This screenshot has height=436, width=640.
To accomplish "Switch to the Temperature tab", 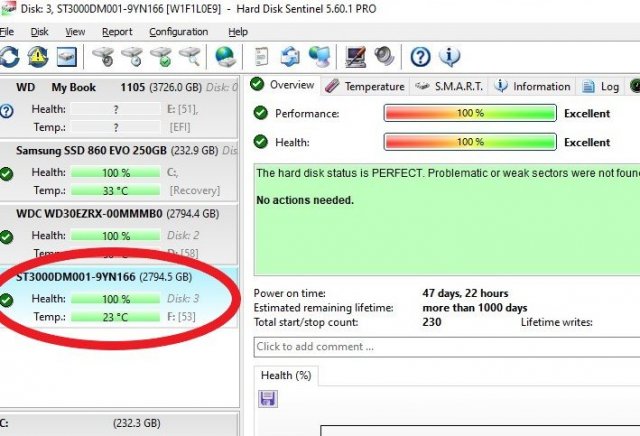I will (366, 87).
